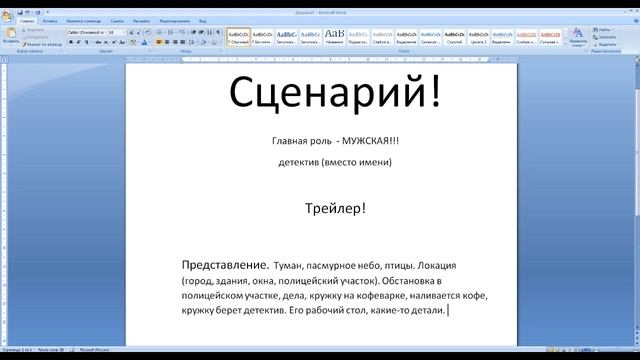Image resolution: width=640 pixels, height=360 pixels.
Task: Click the Change Case (Aa) icon
Action: coord(122,42)
